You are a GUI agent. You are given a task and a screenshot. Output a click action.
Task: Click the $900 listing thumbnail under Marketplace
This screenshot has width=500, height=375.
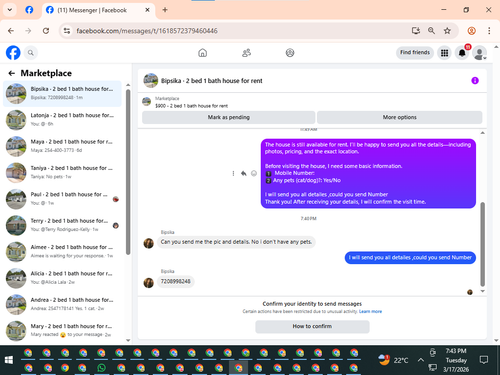147,101
